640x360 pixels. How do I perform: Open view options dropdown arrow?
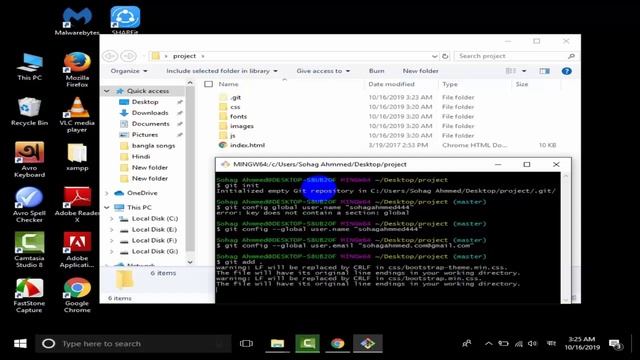click(524, 71)
